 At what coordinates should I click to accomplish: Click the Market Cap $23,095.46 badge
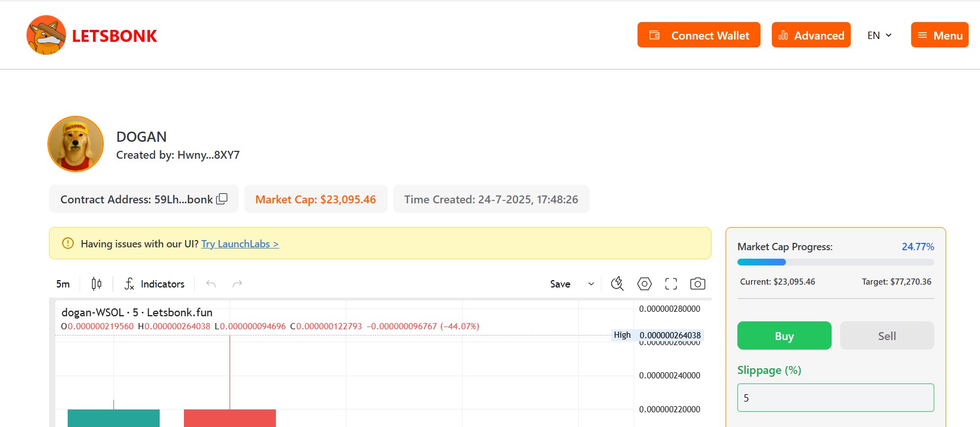pyautogui.click(x=315, y=199)
